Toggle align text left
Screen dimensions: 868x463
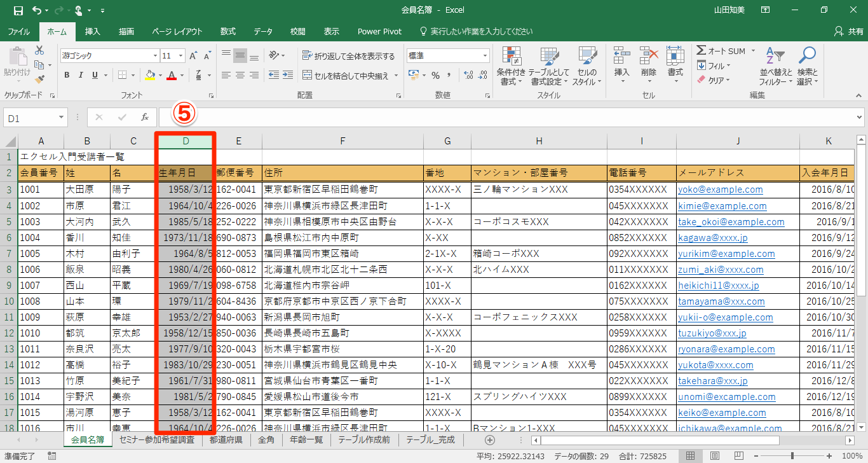click(225, 75)
